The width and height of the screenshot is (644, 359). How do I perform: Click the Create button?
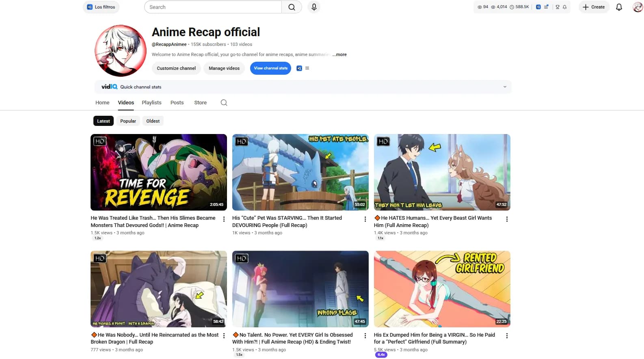pyautogui.click(x=594, y=7)
